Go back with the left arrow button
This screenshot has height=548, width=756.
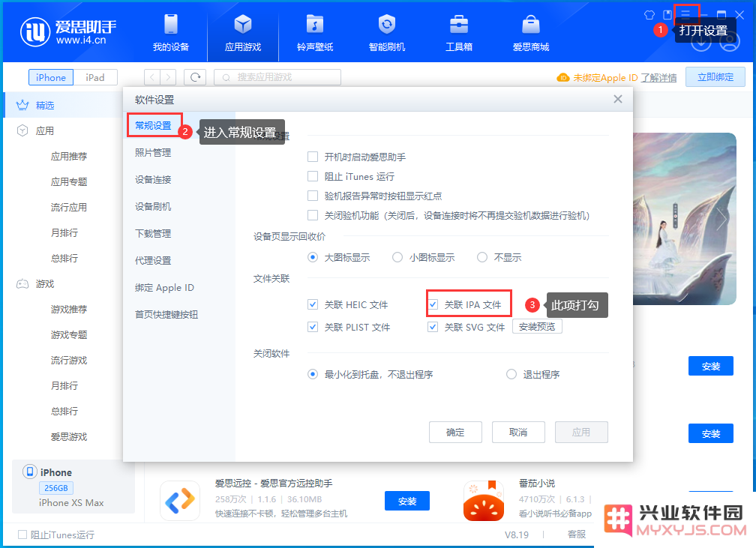(x=151, y=77)
